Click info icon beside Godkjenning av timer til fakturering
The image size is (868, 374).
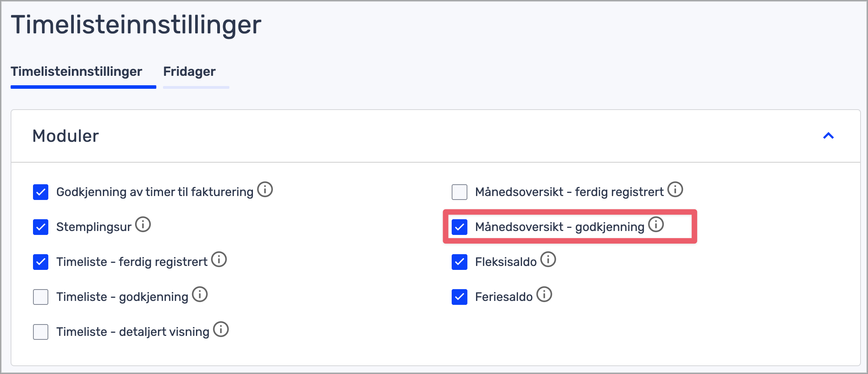265,189
